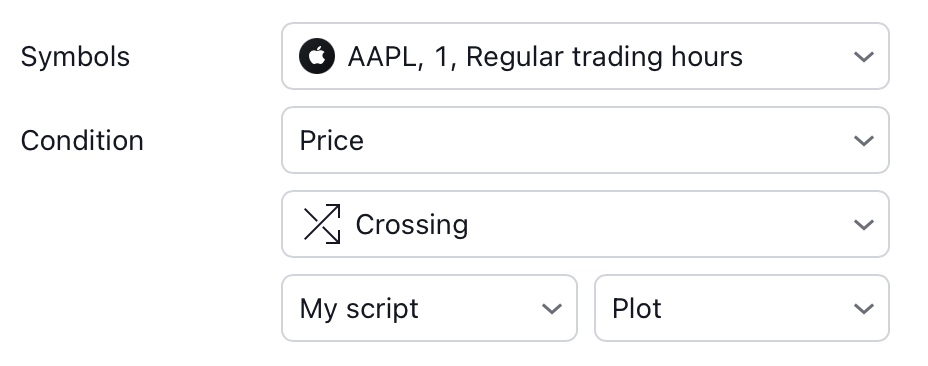Click the Condition label
The width and height of the screenshot is (928, 366).
pos(82,141)
